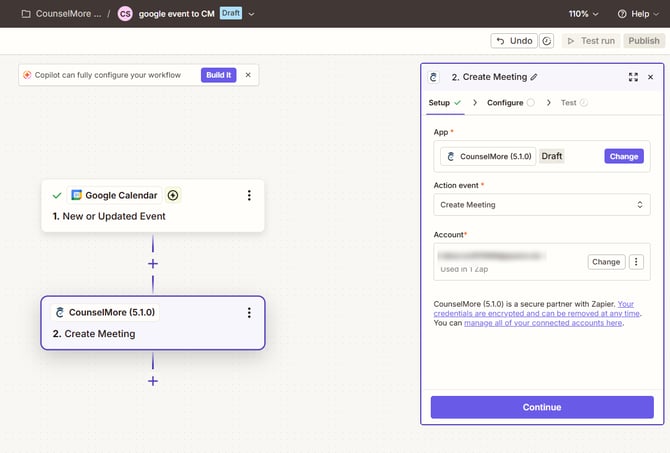Click the CounselMore (5.1.0) app chip
This screenshot has height=453, width=670.
coord(488,156)
